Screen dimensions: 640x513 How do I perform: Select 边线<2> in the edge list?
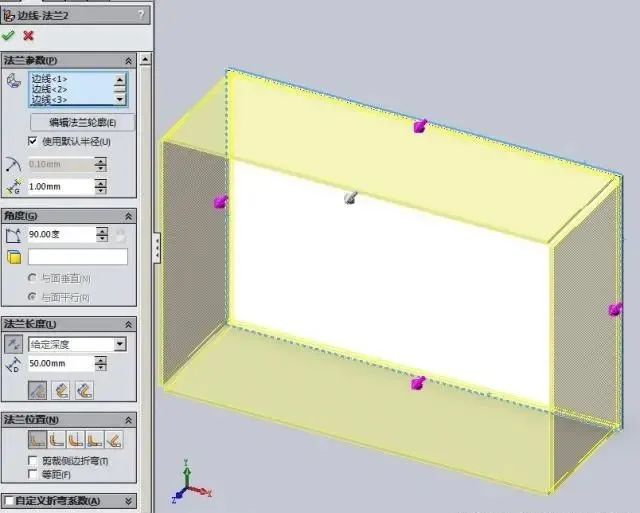(49, 89)
